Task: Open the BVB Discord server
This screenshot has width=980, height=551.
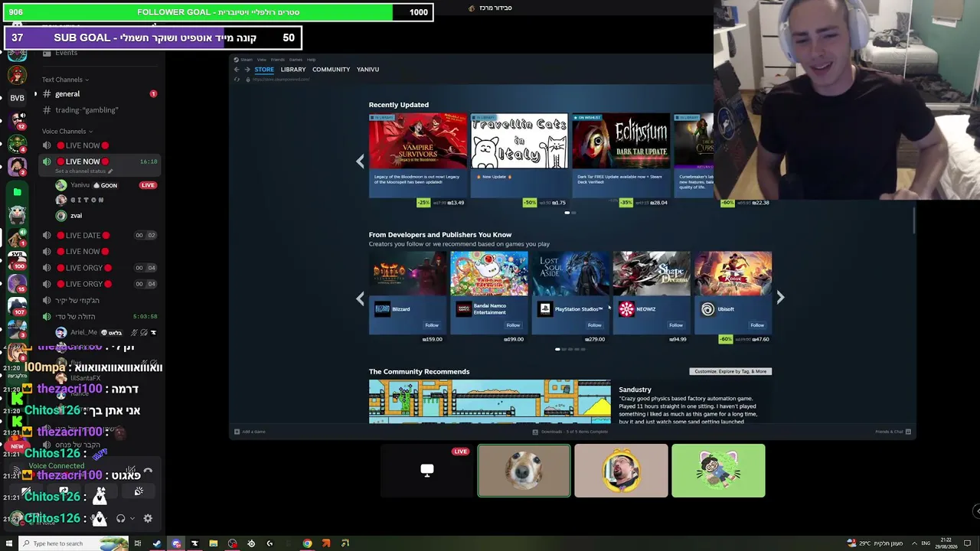Action: [17, 98]
